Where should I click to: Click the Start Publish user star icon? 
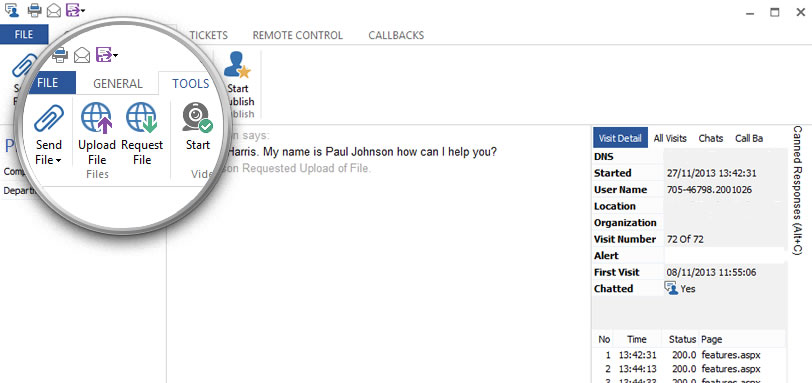pyautogui.click(x=237, y=65)
